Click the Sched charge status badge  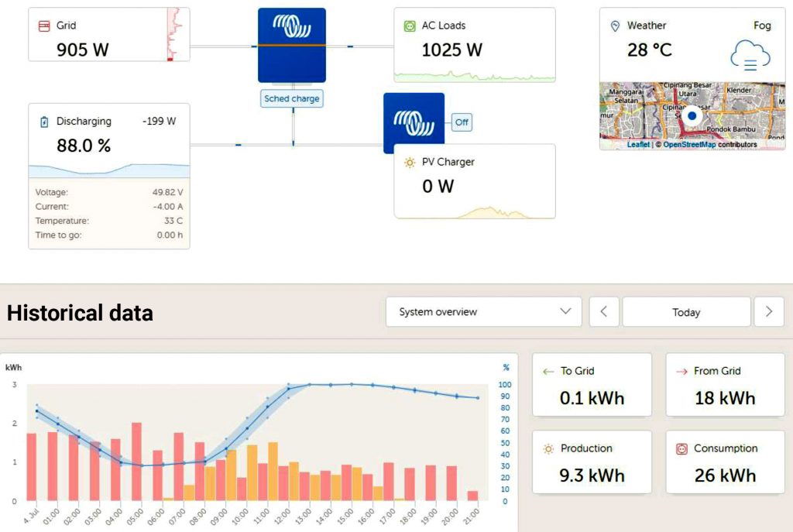(x=291, y=99)
